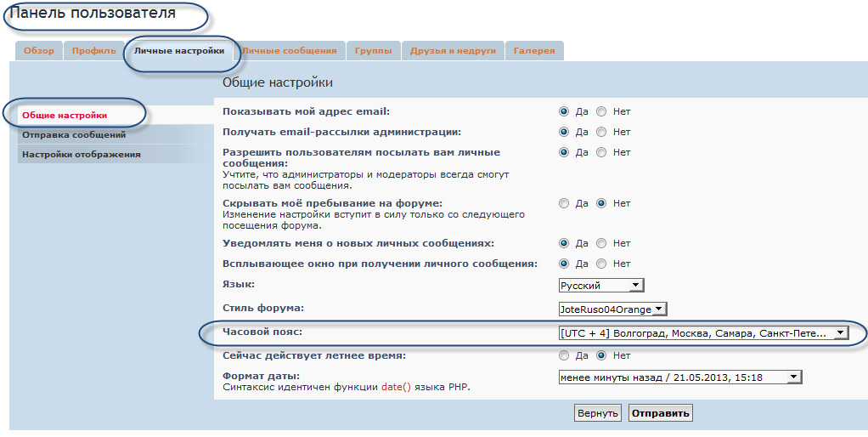Choose 'Нет' for popup window on message

coord(601,264)
